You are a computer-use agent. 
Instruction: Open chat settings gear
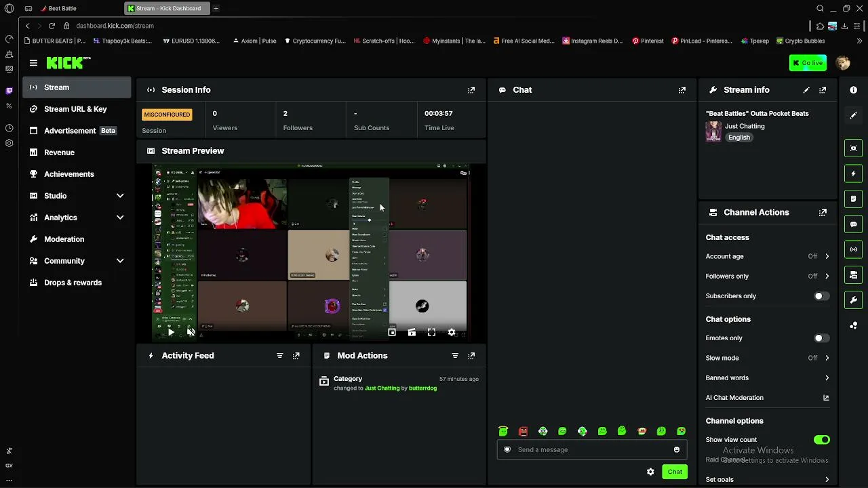click(x=650, y=472)
